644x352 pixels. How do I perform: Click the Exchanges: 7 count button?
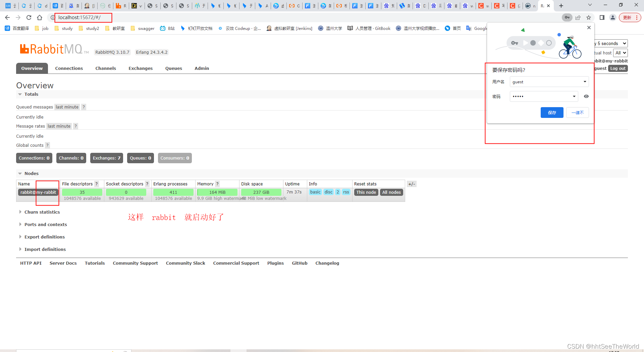107,158
